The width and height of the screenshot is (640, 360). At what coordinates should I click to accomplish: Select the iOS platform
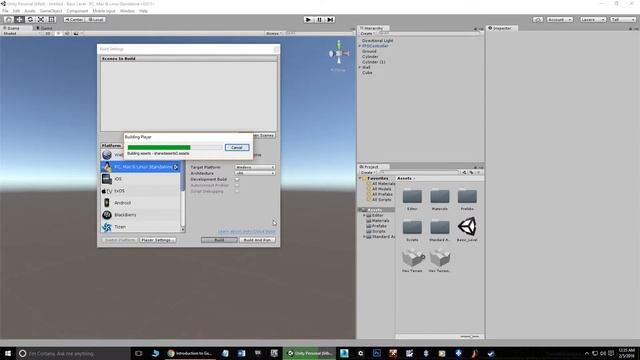[140, 179]
